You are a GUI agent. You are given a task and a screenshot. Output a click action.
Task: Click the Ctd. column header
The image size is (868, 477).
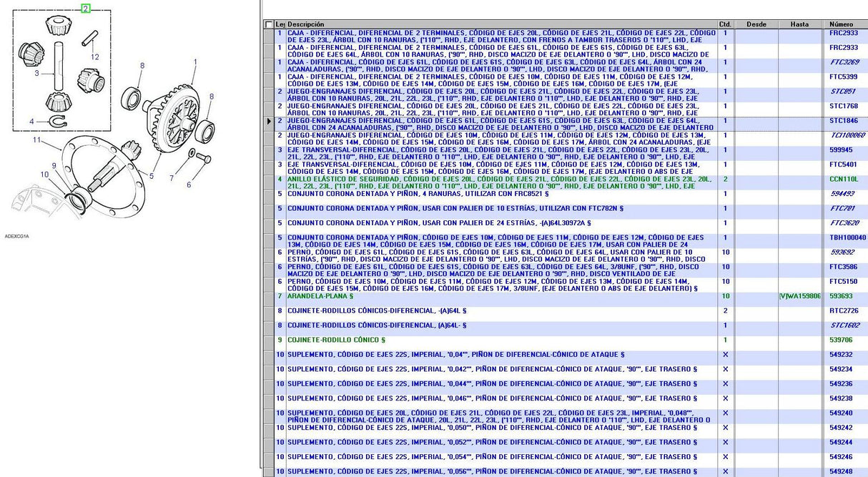(x=725, y=24)
